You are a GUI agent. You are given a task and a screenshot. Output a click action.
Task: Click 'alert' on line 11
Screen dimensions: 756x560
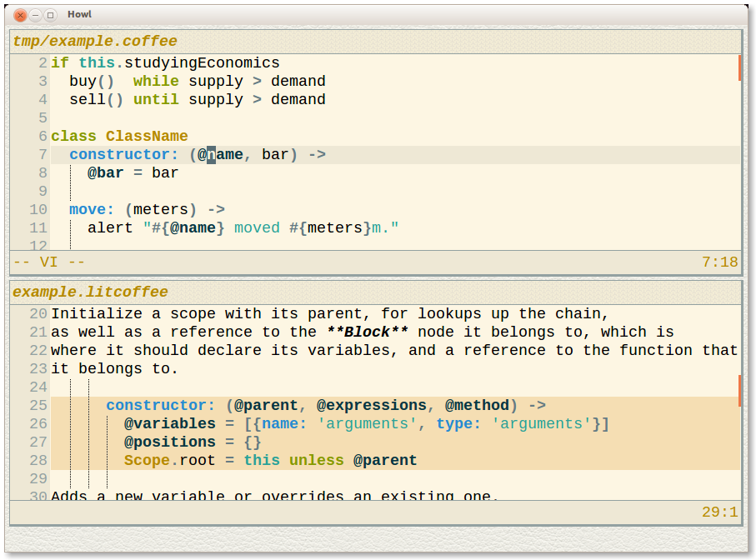110,227
